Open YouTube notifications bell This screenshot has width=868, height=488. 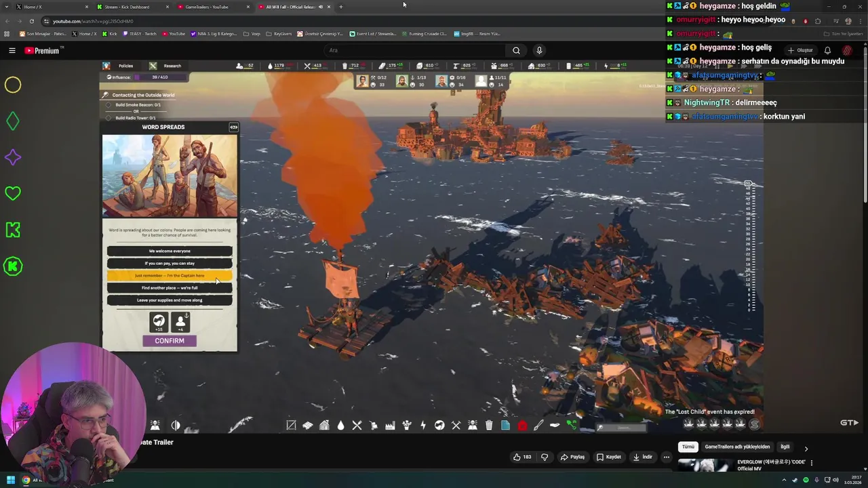827,50
